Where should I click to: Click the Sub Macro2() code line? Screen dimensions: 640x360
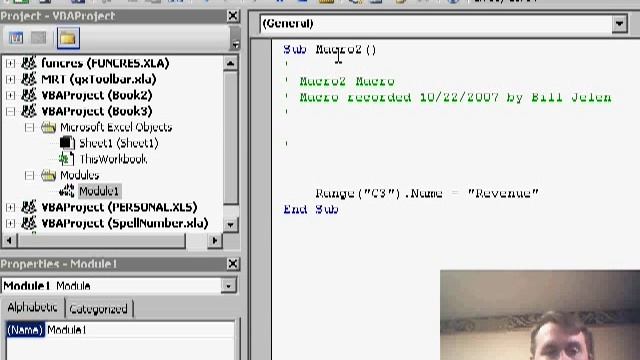[x=330, y=50]
